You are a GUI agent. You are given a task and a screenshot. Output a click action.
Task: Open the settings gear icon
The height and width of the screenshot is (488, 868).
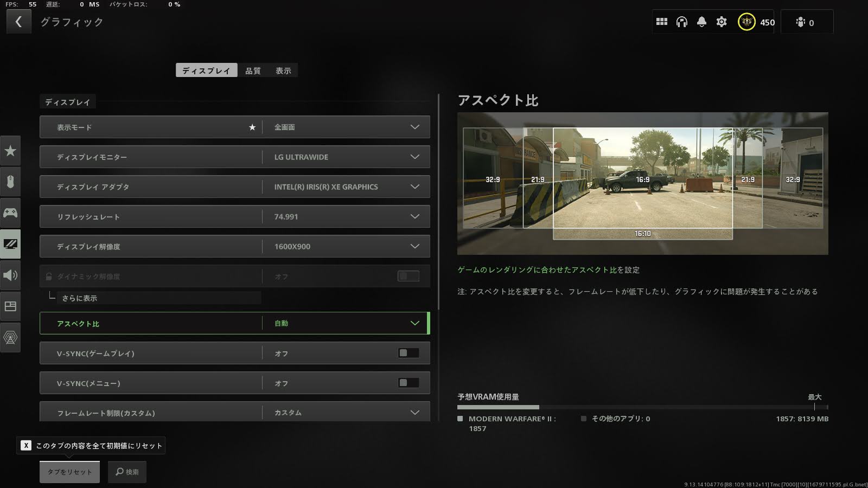click(722, 22)
